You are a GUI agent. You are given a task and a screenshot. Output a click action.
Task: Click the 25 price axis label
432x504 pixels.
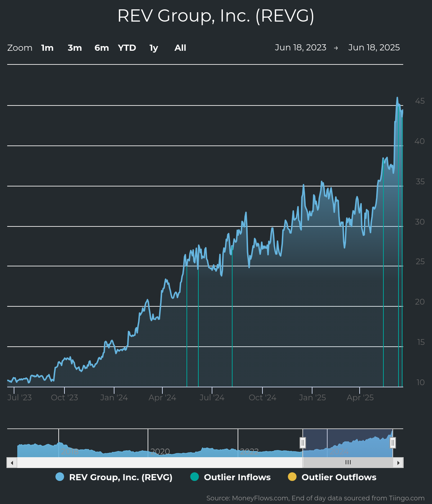(420, 261)
